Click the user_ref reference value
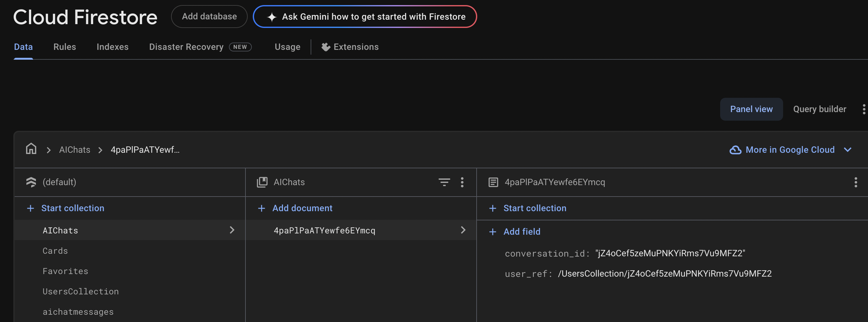 pos(665,273)
